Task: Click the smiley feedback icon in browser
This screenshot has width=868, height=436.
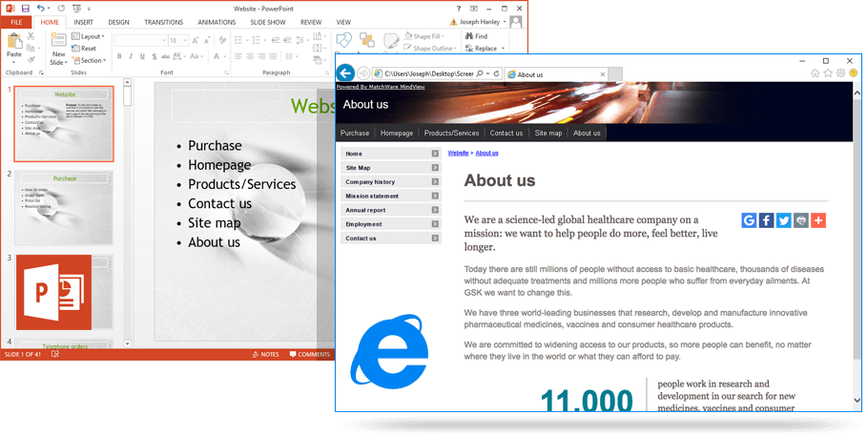Action: click(854, 73)
